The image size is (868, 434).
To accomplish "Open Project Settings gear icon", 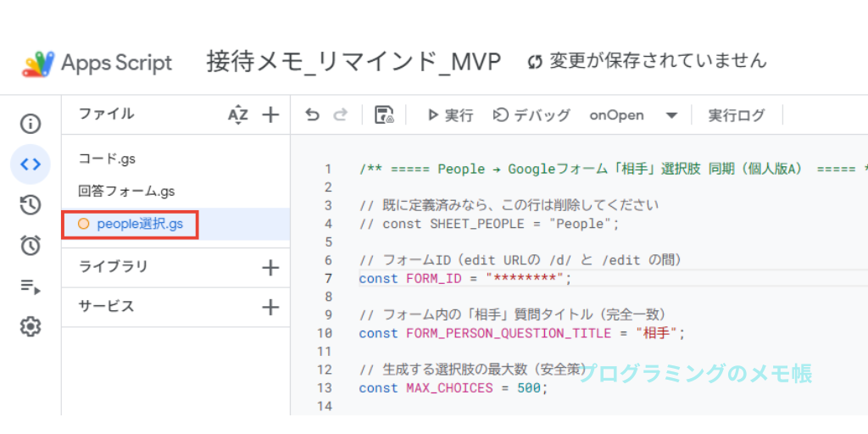I will (31, 326).
